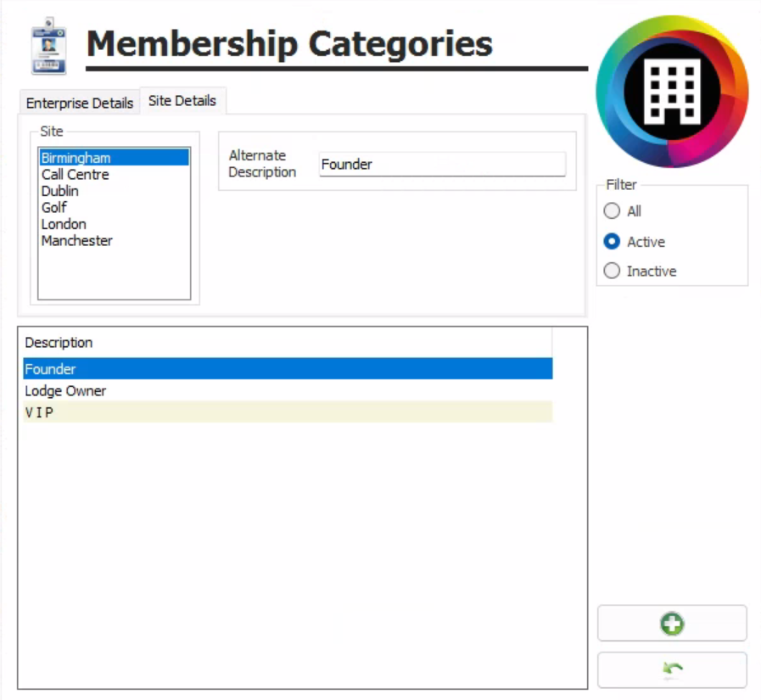Select Birmingham in the Site list
Viewport: 761px width, 700px height.
[x=114, y=158]
